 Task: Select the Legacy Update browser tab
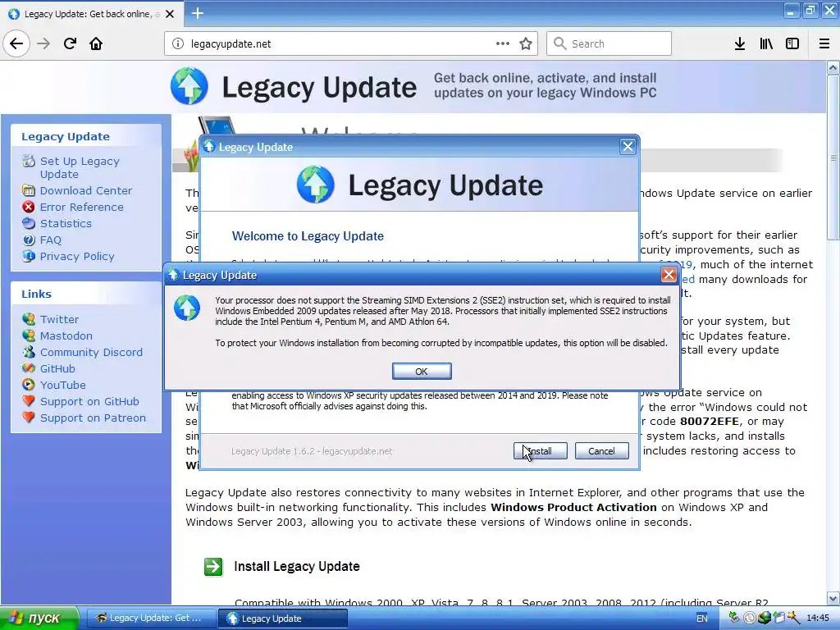[x=91, y=14]
